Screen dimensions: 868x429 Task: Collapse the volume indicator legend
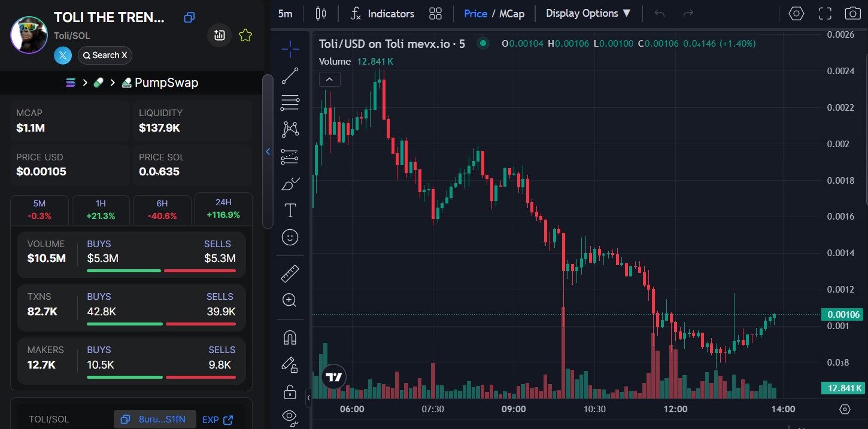click(x=330, y=79)
